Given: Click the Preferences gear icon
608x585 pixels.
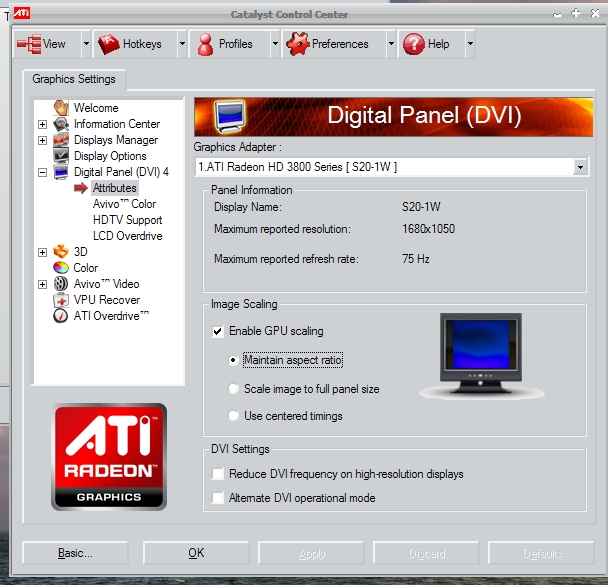Looking at the screenshot, I should [x=298, y=44].
